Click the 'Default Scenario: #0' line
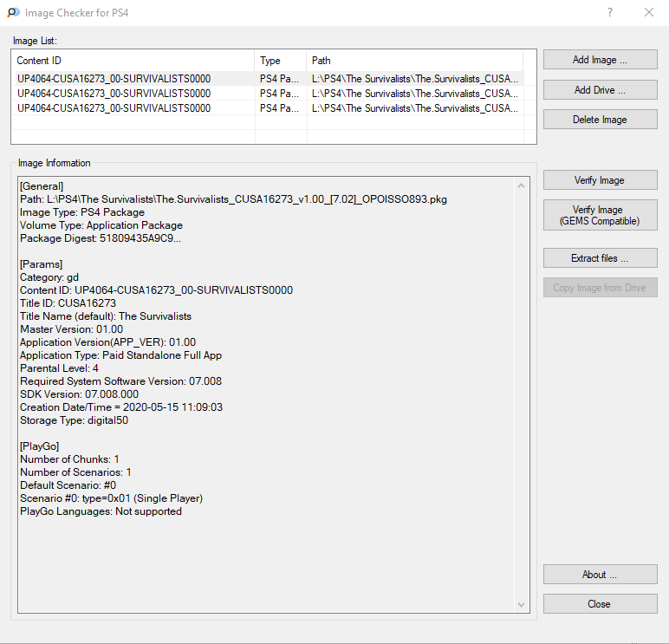The height and width of the screenshot is (644, 669). (x=68, y=485)
